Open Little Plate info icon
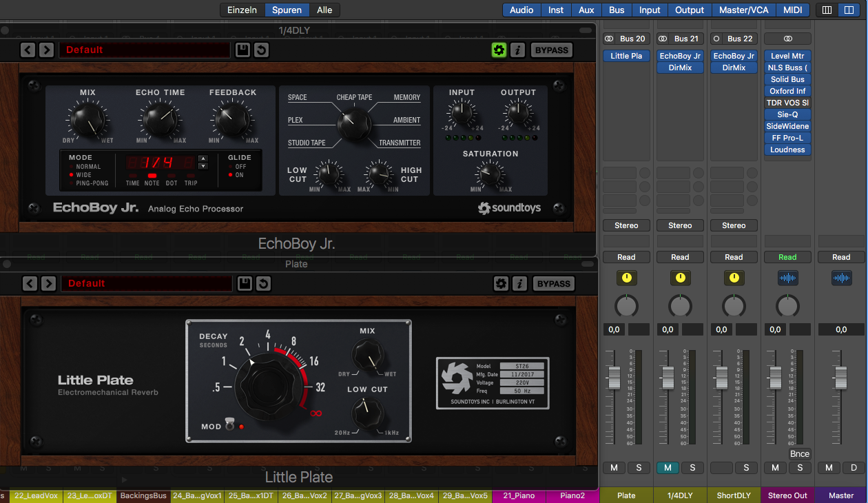Viewport: 868px width, 503px height. click(x=519, y=283)
